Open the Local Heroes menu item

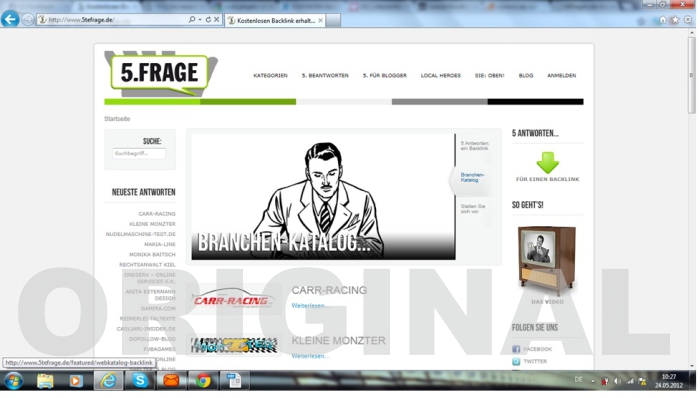(441, 75)
